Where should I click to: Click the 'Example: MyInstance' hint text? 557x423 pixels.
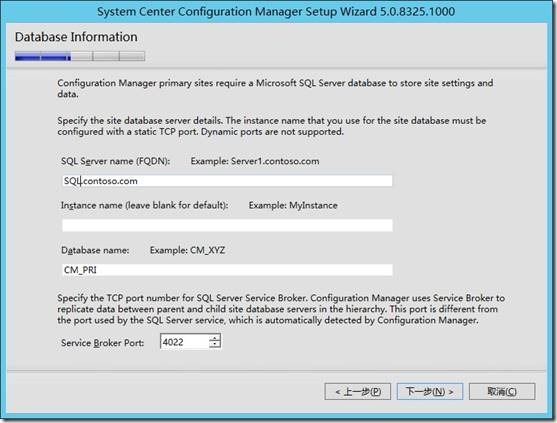coord(293,205)
